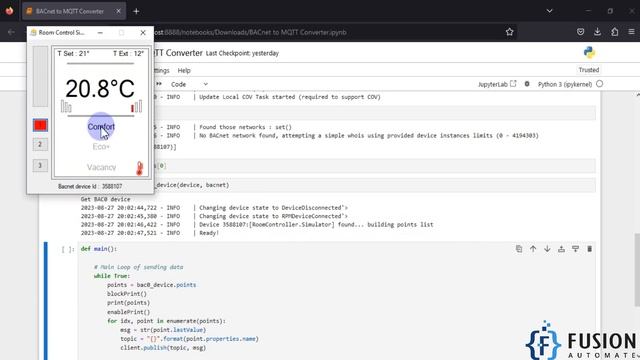Image resolution: width=640 pixels, height=360 pixels.
Task: Click the Trusted notebook button
Action: coord(589,70)
